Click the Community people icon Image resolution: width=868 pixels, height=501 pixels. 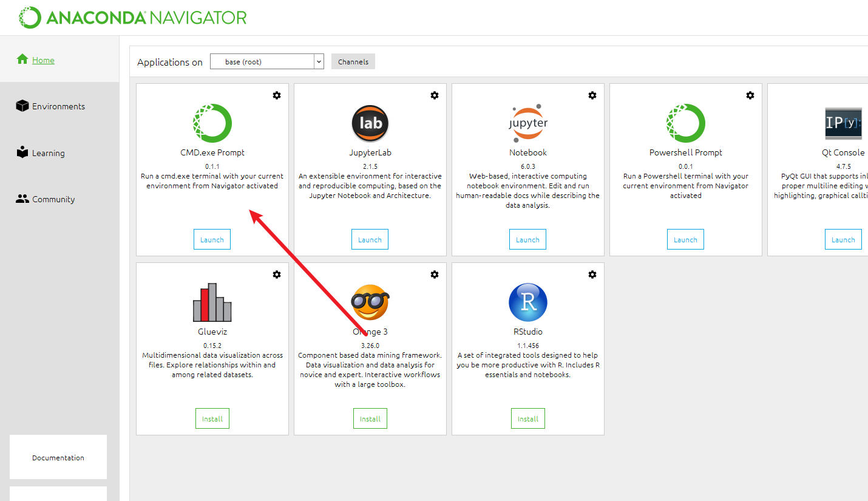[22, 199]
